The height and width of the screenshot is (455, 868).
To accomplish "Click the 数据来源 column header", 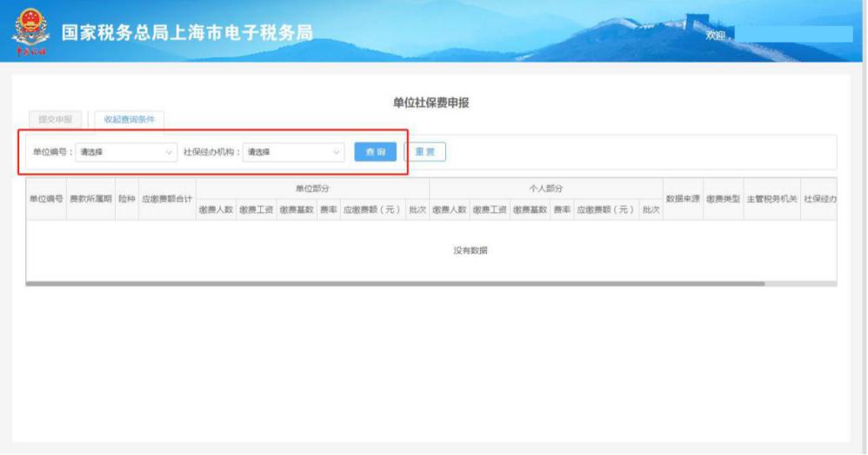I will 683,198.
